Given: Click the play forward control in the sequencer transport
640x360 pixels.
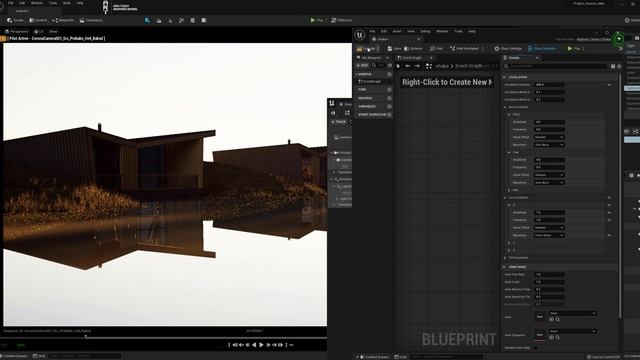Looking at the screenshot, I should pos(262,345).
